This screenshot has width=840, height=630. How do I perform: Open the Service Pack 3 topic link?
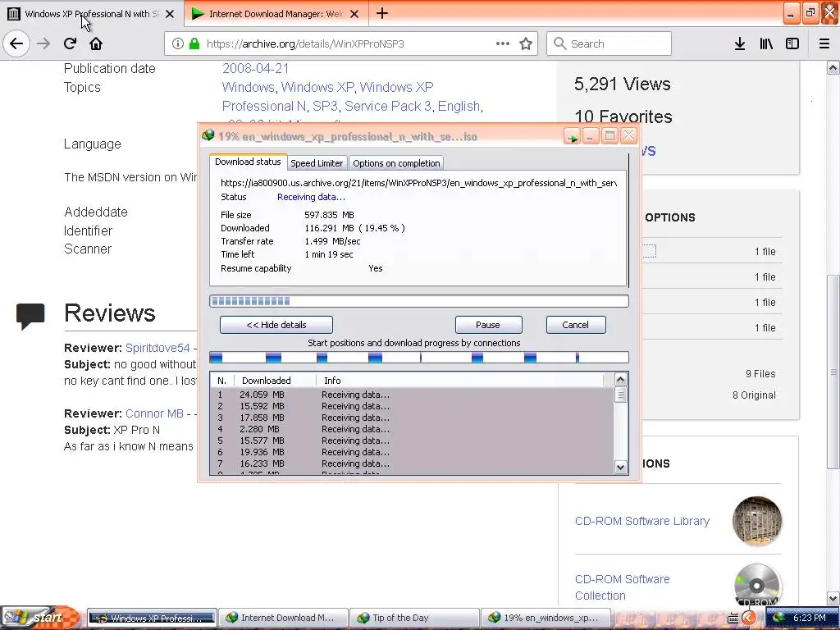click(x=388, y=106)
